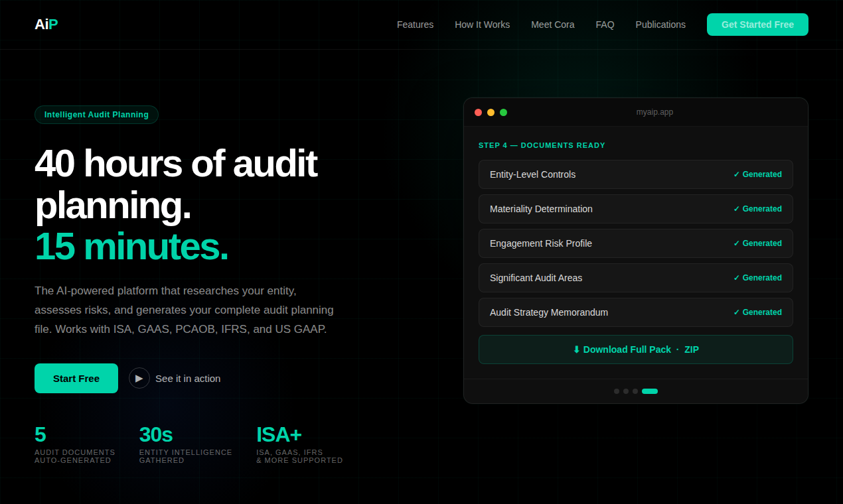Click the red traffic light dot in mockup window
Screen dimensions: 843x504
point(478,112)
